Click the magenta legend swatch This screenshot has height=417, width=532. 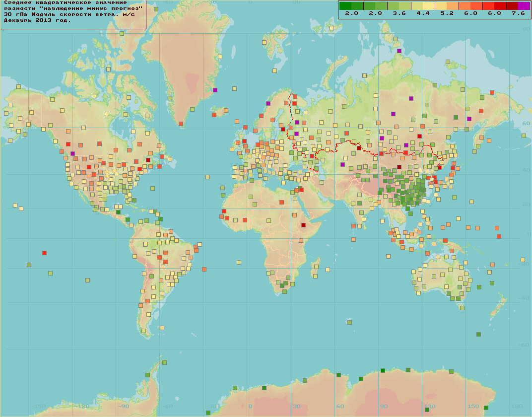[x=524, y=6]
